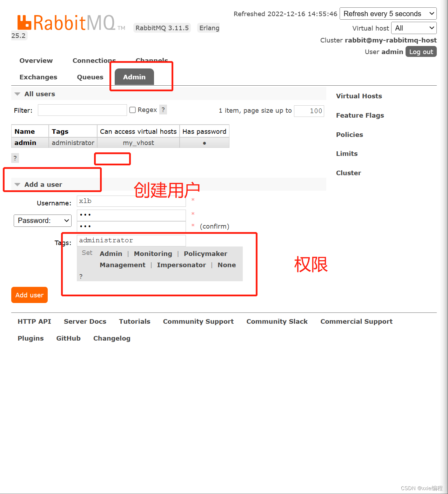Open the Virtual host dropdown
The image size is (448, 494).
point(414,28)
